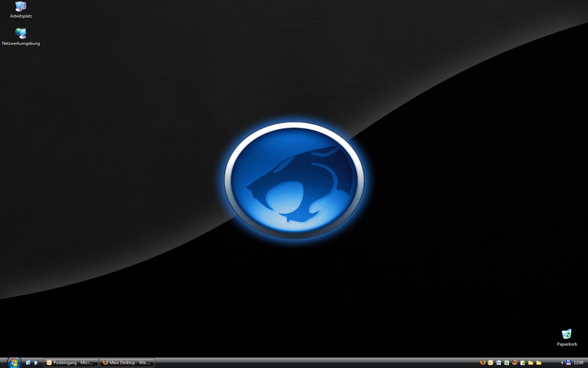
Task: Open the first folder icon in taskbar
Action: 531,363
